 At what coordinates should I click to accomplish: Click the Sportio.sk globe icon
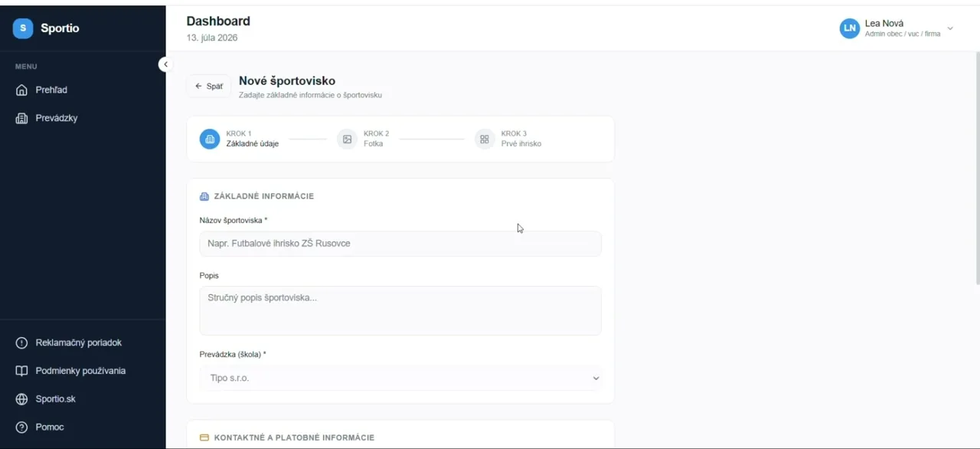[x=21, y=399]
